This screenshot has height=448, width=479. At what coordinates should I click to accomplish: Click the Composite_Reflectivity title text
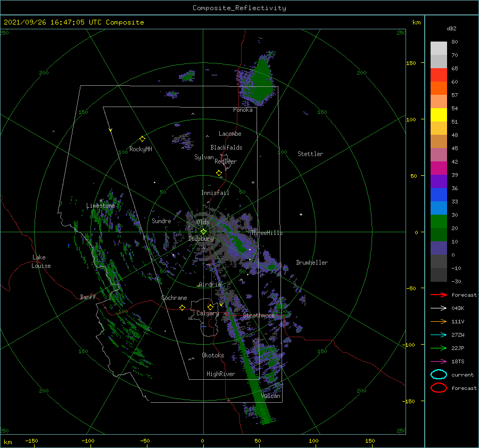[240, 8]
